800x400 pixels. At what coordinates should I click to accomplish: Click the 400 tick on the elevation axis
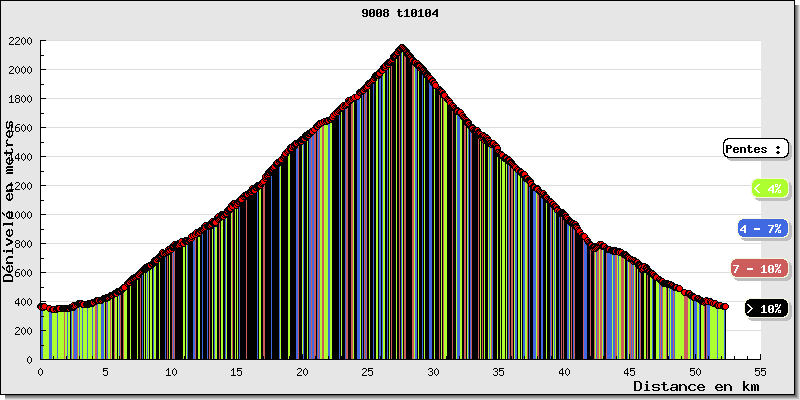click(x=23, y=302)
